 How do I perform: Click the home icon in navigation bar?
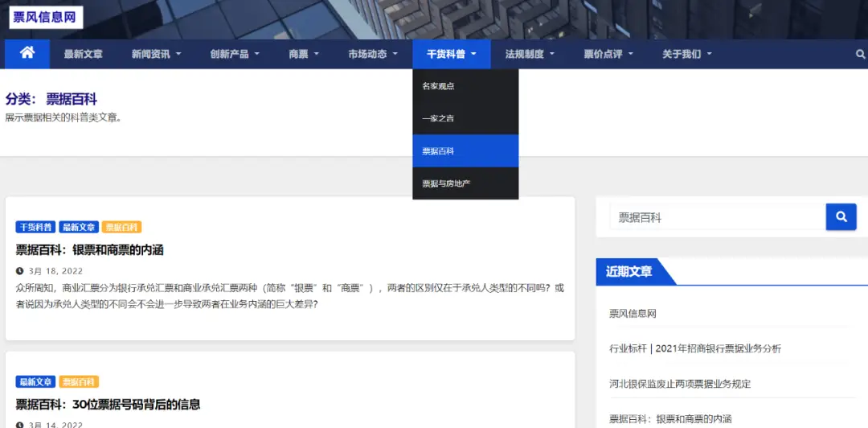27,54
